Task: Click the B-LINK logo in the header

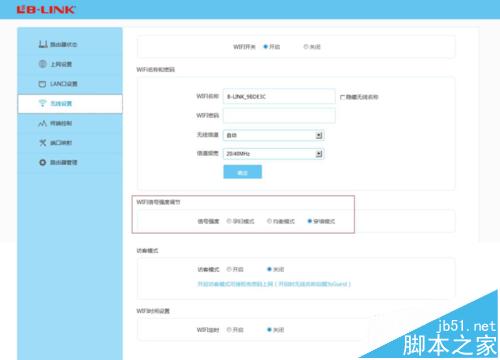Action: click(x=46, y=9)
